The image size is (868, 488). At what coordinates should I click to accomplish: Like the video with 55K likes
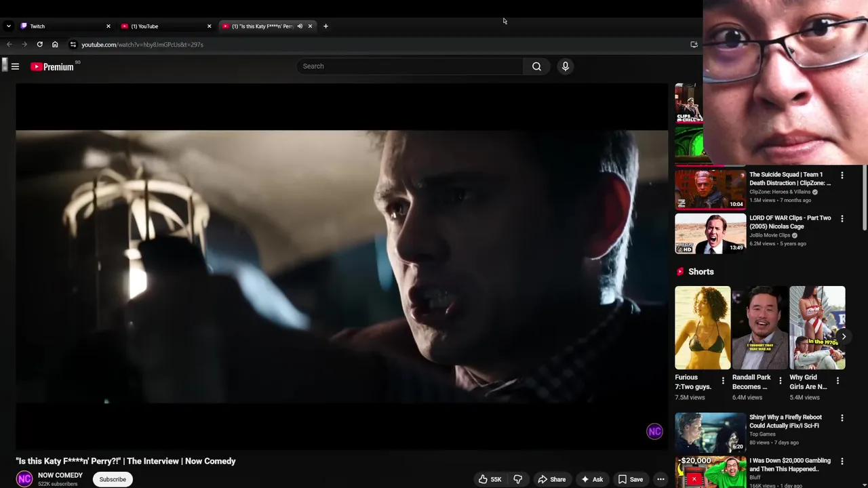tap(490, 479)
